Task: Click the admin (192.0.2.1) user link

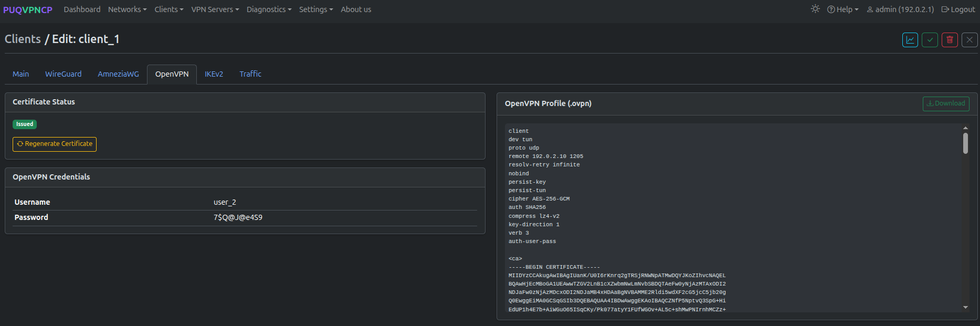Action: pyautogui.click(x=900, y=9)
